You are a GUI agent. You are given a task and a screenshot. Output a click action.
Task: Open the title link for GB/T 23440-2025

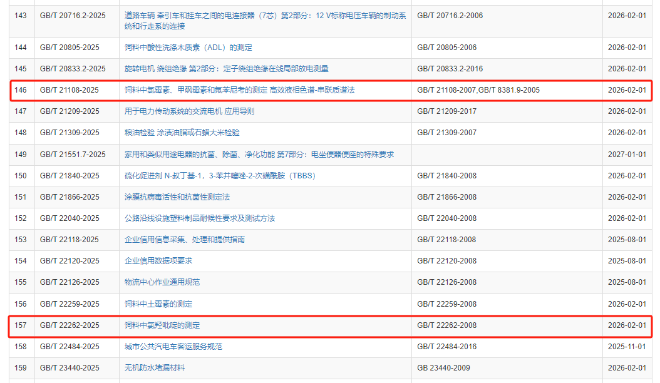tap(154, 368)
